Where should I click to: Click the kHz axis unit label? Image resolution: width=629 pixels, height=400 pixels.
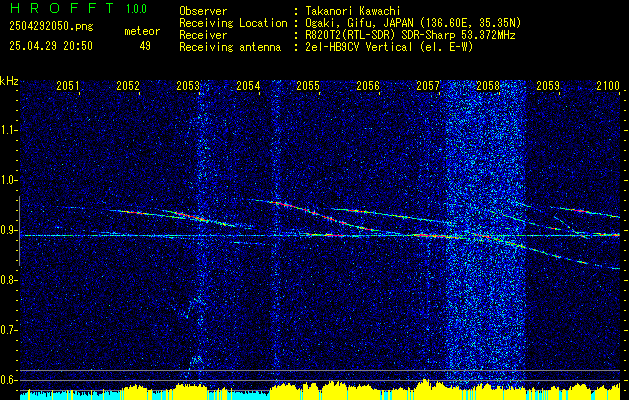click(9, 81)
